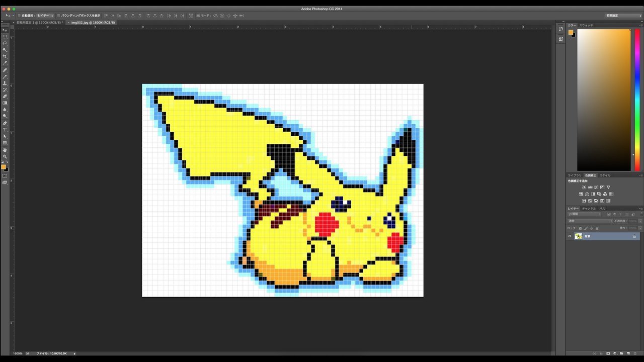Click create new group folder icon

coord(621,353)
